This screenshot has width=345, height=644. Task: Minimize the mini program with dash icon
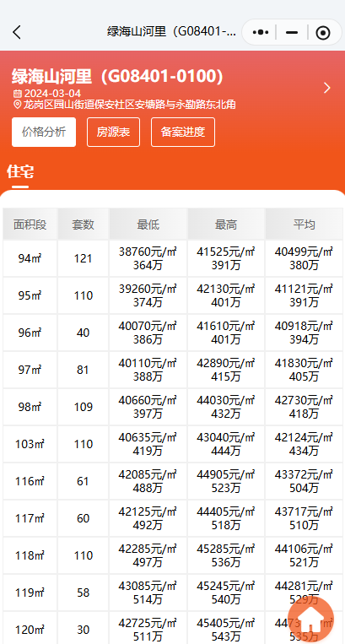292,32
